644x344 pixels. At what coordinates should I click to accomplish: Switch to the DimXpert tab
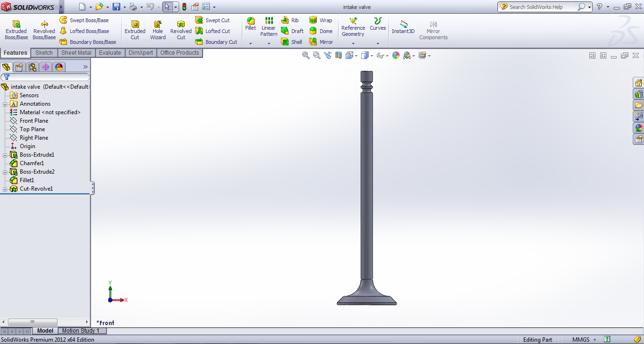click(x=141, y=53)
